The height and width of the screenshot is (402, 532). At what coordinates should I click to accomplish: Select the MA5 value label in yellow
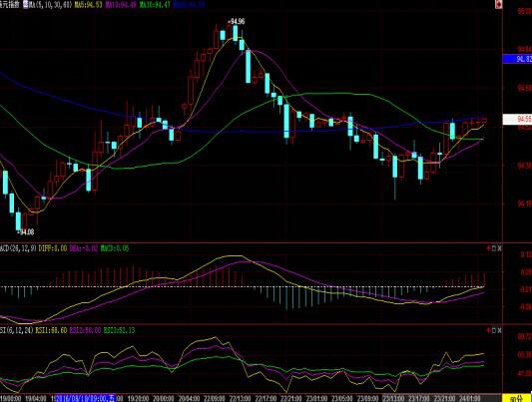click(88, 5)
